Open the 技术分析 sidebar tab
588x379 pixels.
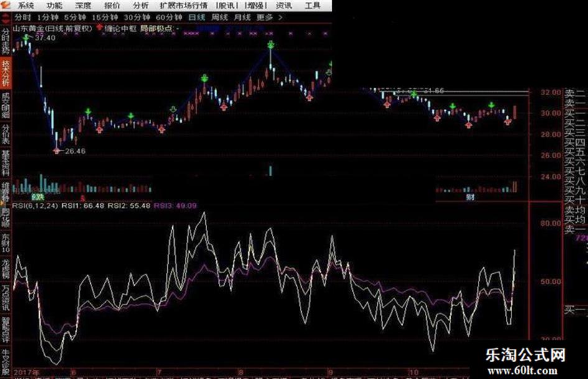click(6, 73)
